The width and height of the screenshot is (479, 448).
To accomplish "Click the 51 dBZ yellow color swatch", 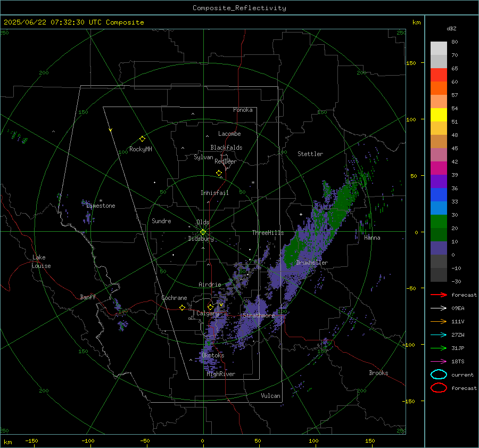I will pyautogui.click(x=439, y=115).
